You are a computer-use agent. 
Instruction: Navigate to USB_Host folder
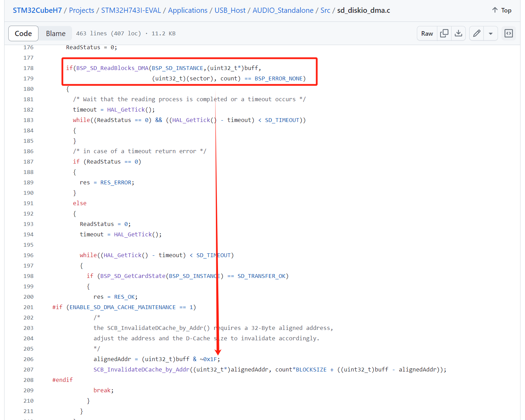[230, 10]
